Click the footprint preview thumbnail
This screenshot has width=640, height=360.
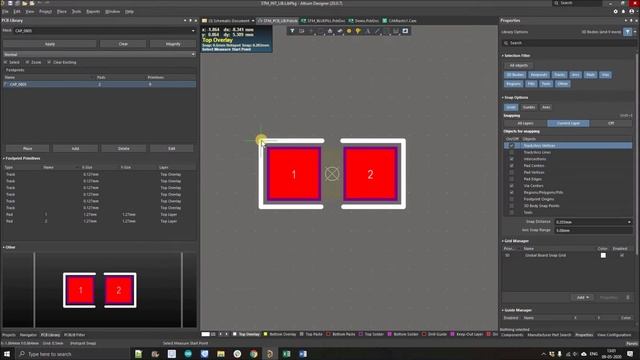pyautogui.click(x=100, y=290)
